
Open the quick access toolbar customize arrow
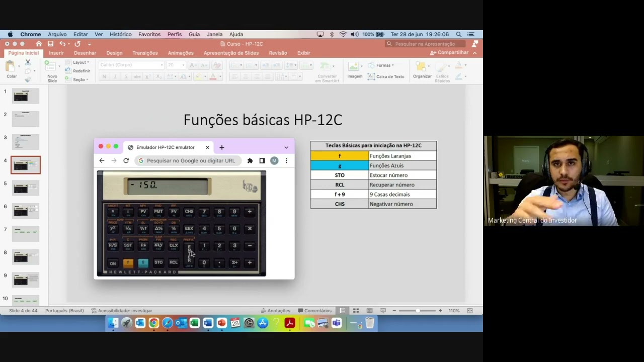(90, 44)
